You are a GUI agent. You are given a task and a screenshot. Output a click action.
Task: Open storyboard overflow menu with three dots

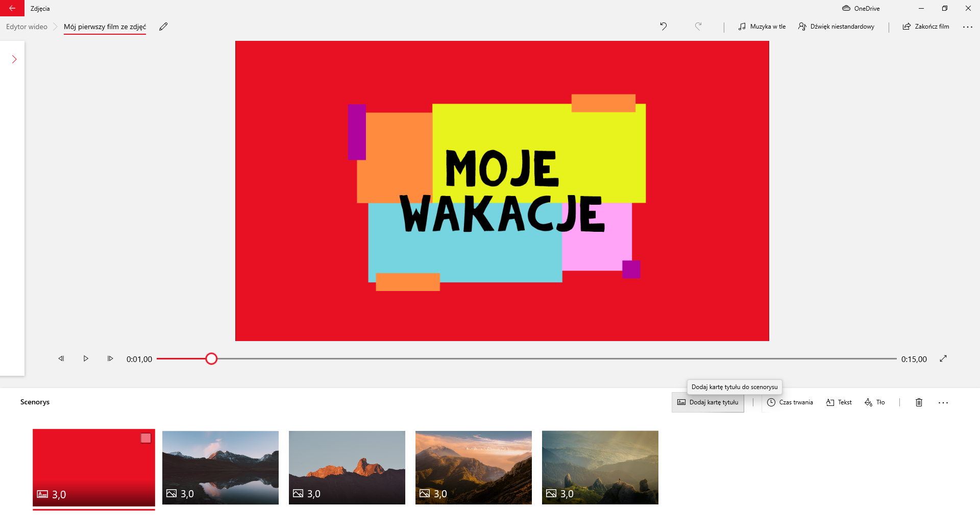coord(944,402)
